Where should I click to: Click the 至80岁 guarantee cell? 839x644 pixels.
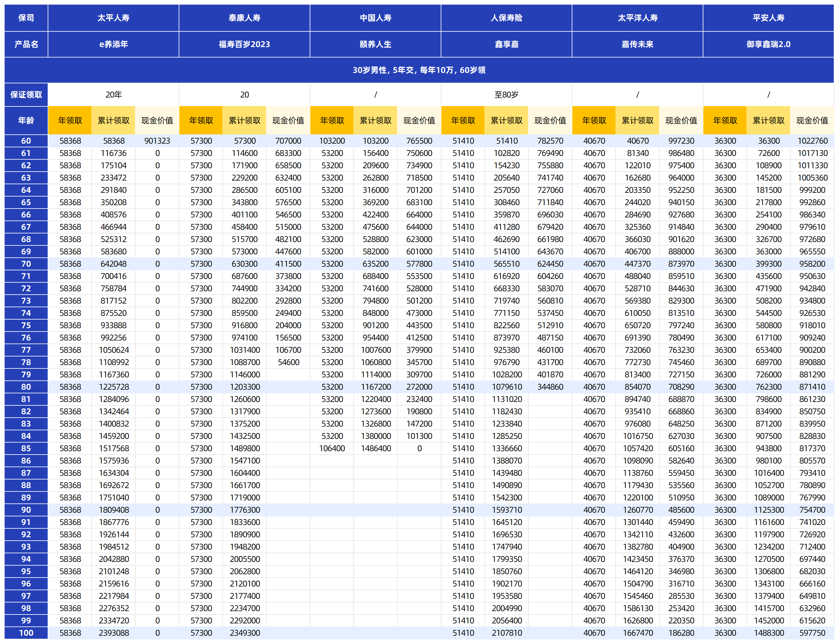point(506,94)
